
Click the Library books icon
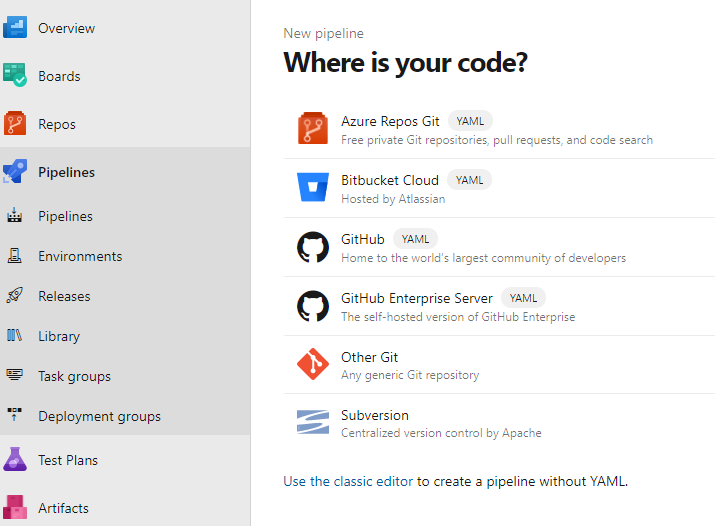[x=15, y=335]
